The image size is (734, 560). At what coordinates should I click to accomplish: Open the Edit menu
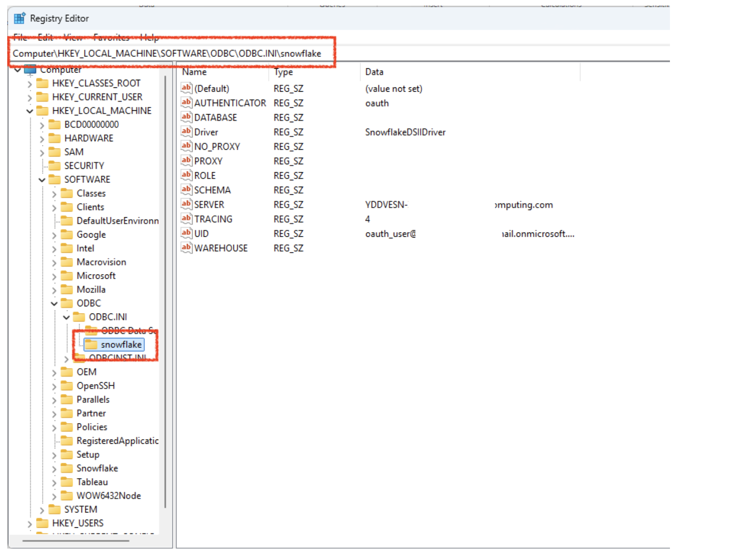pos(45,37)
